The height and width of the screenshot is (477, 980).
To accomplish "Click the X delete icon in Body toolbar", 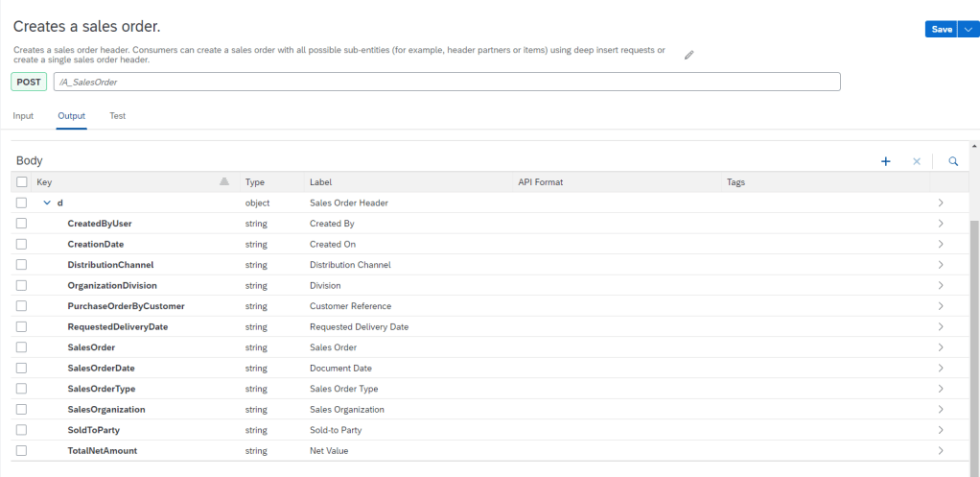I will 916,162.
